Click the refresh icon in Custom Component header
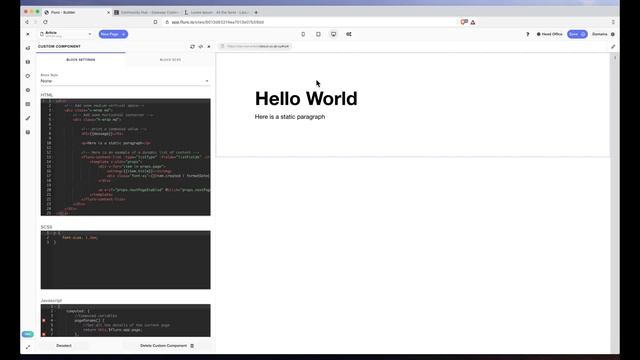This screenshot has width=640, height=360. (192, 47)
